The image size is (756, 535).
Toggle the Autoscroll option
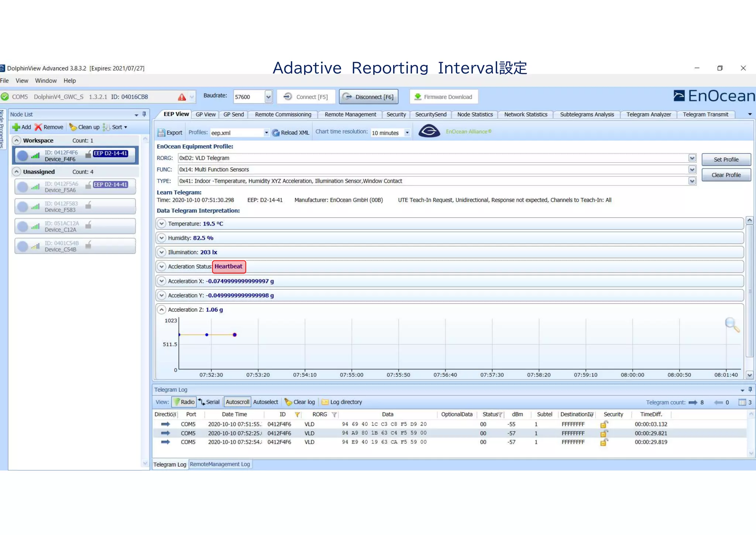(x=237, y=402)
